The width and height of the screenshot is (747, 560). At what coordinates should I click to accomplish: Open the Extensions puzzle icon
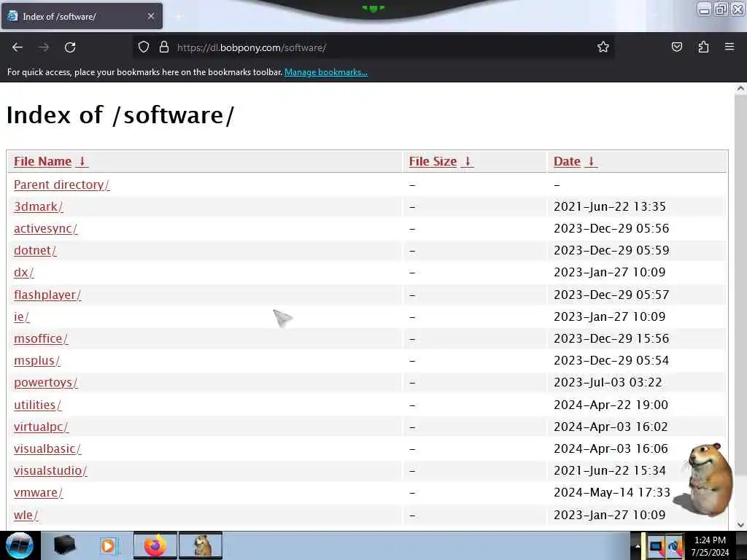coord(703,47)
